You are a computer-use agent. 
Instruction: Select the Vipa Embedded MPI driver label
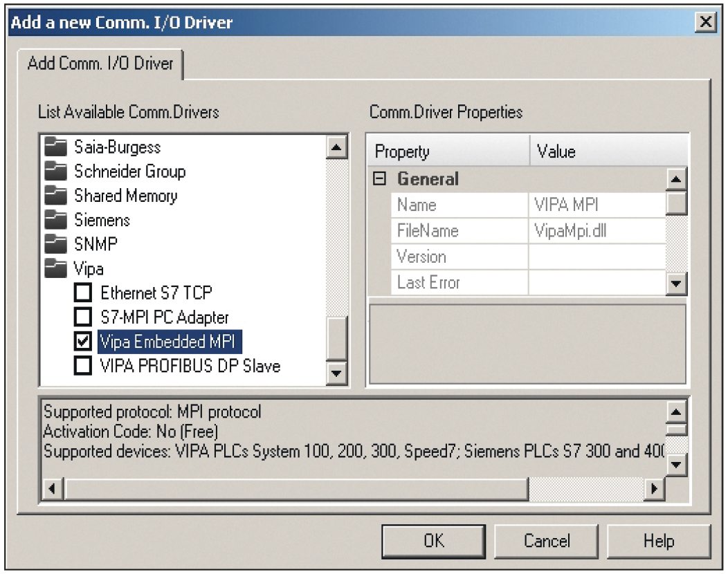pyautogui.click(x=170, y=342)
